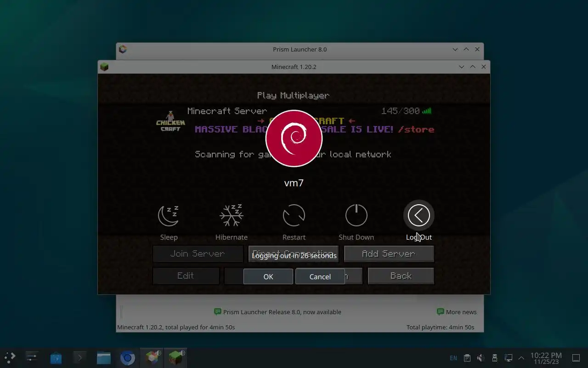The width and height of the screenshot is (588, 368).
Task: Click the 145/300 player count
Action: coord(401,111)
